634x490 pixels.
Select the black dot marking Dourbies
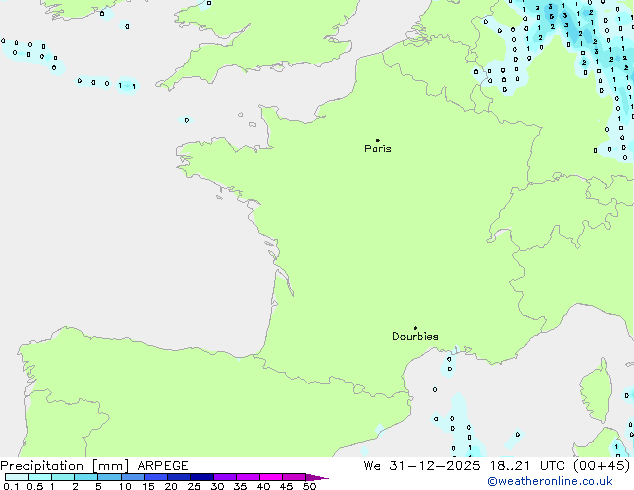pyautogui.click(x=415, y=328)
